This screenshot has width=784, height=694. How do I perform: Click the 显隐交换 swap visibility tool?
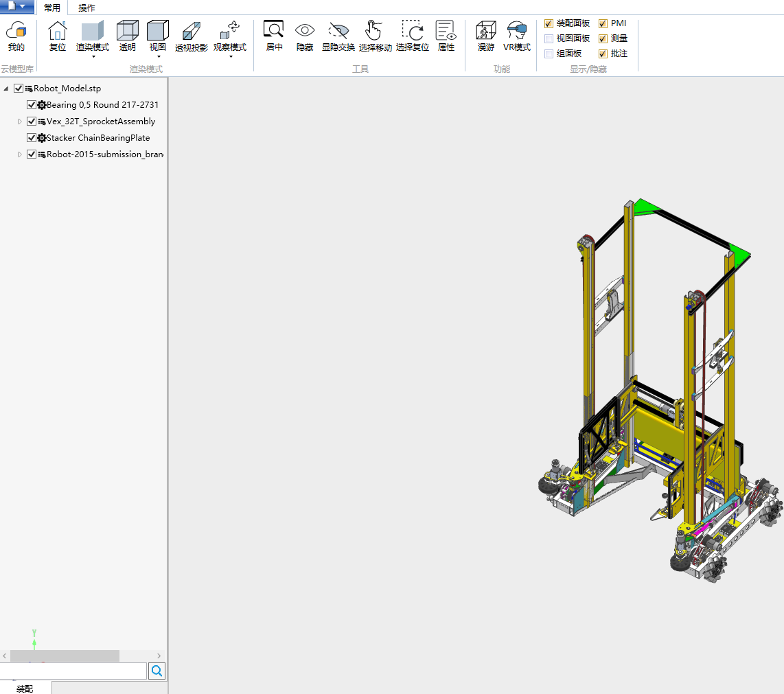(338, 36)
